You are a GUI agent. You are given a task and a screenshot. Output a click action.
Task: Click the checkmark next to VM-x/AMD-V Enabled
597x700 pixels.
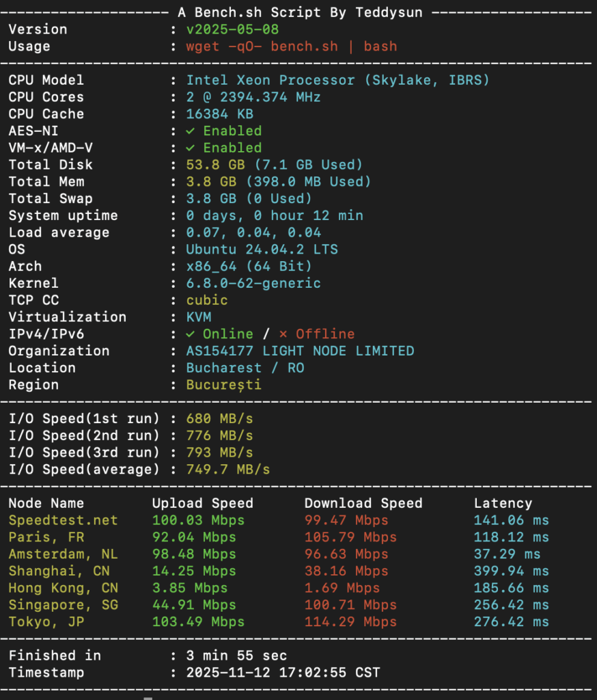[x=191, y=148]
